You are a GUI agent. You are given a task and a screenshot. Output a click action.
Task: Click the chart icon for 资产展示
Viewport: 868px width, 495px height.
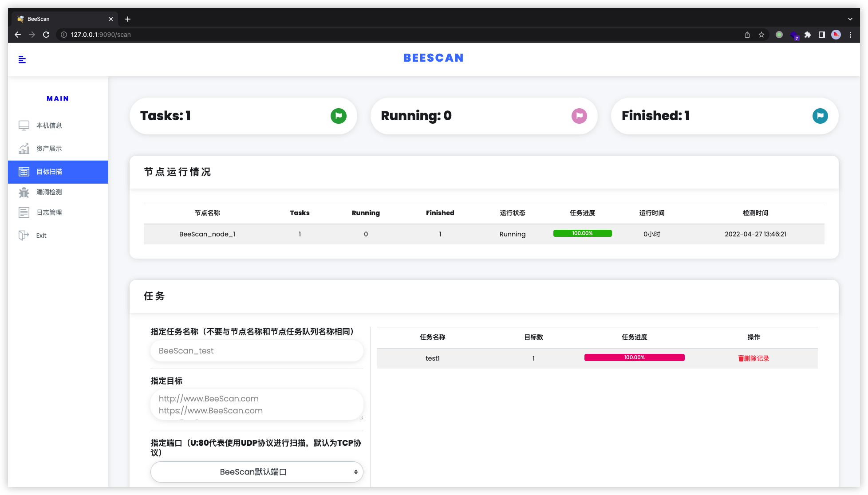tap(24, 149)
